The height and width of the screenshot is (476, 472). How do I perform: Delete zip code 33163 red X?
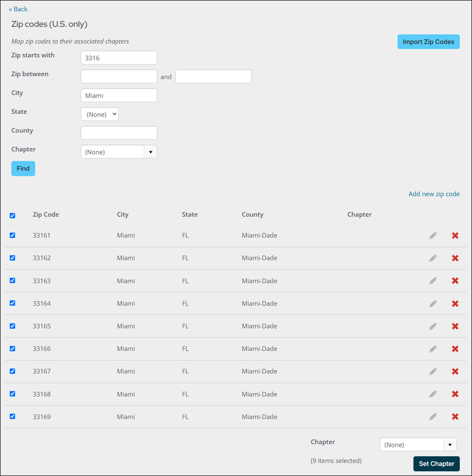[x=455, y=281]
